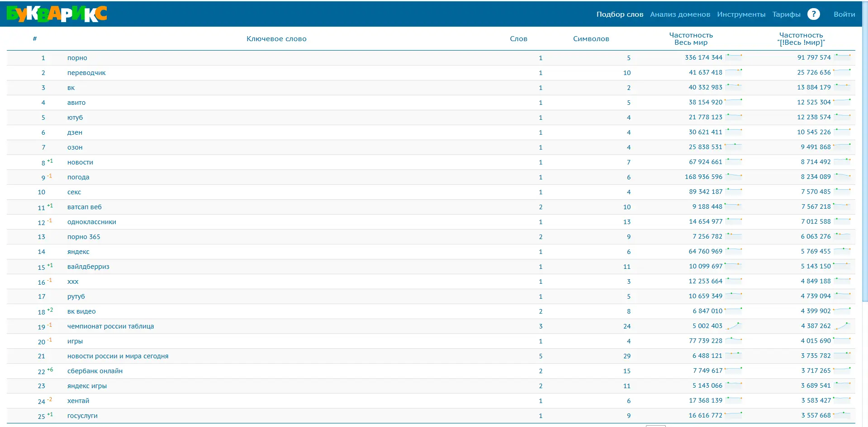Open the keyword сбербанк онлайн
The height and width of the screenshot is (427, 868).
click(95, 371)
